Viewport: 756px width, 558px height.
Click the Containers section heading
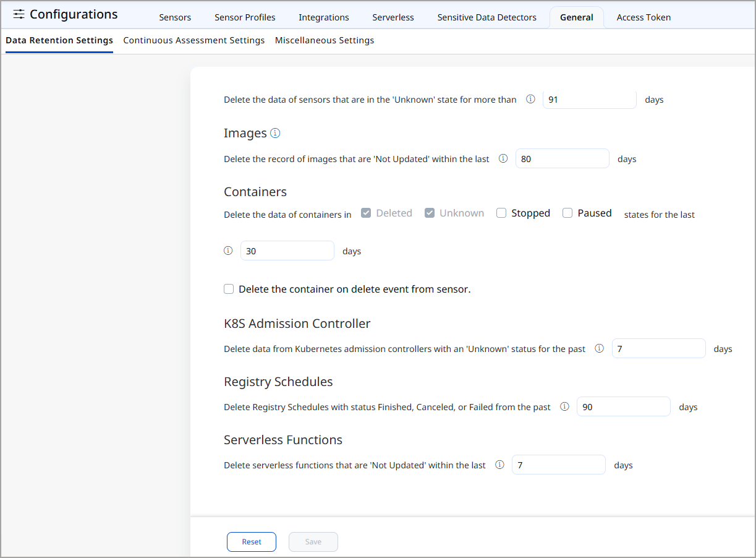[x=255, y=191]
